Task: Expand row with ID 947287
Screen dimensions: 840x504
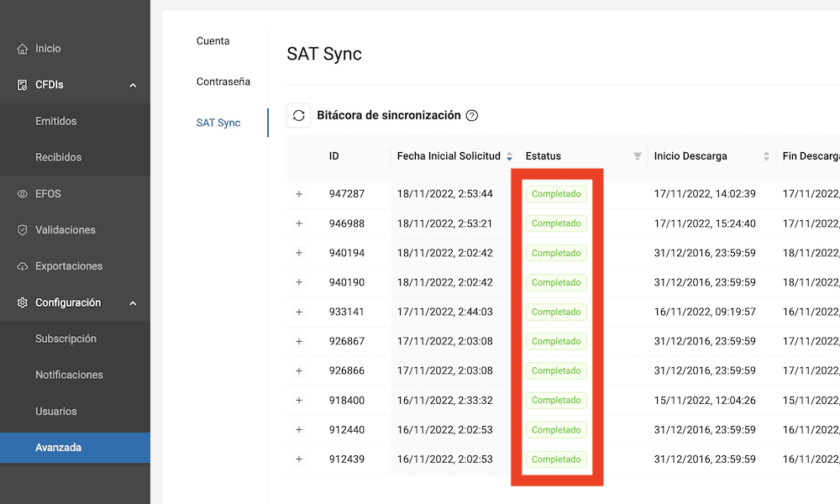Action: point(299,194)
